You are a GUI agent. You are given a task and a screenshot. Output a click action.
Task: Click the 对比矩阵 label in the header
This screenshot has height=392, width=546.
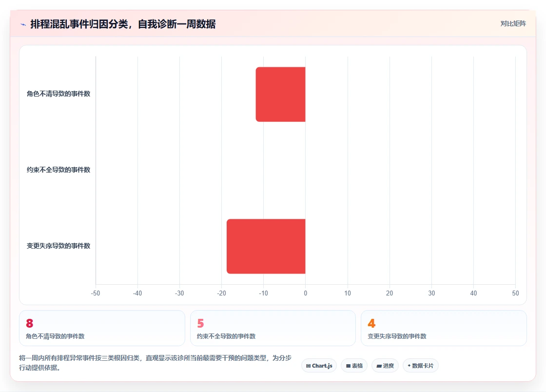click(x=513, y=24)
